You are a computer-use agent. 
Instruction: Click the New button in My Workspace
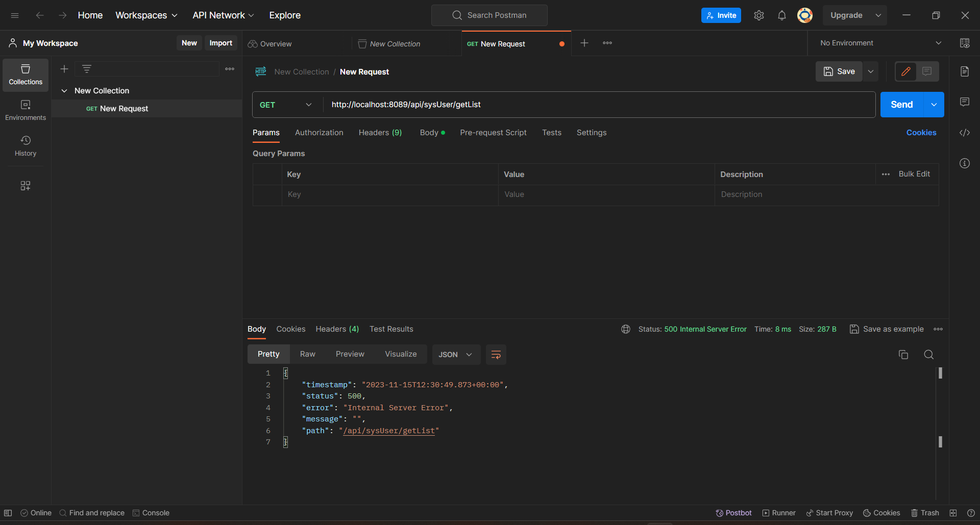tap(189, 43)
